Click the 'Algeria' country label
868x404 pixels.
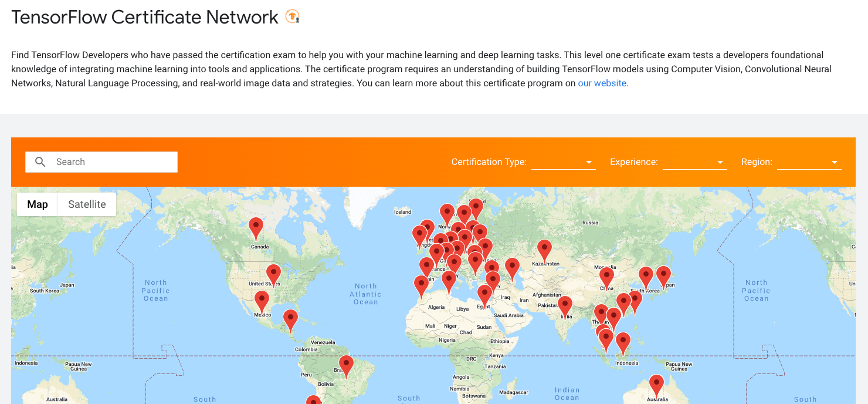pos(436,307)
